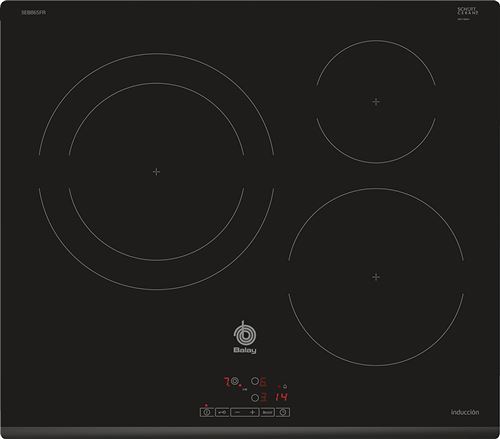Increase power level with plus key
The height and width of the screenshot is (439, 500).
coord(252,412)
